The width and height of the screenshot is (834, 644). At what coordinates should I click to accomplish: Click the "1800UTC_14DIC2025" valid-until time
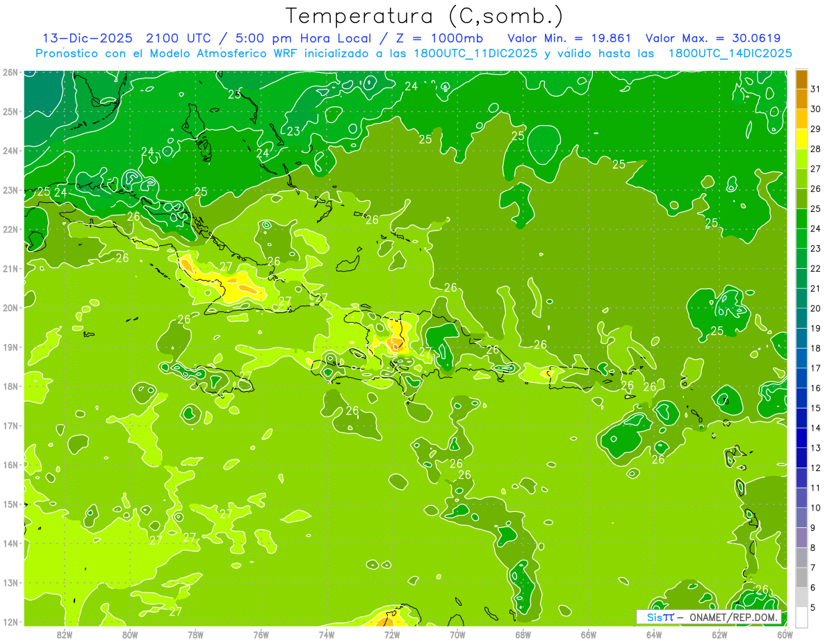pyautogui.click(x=730, y=53)
